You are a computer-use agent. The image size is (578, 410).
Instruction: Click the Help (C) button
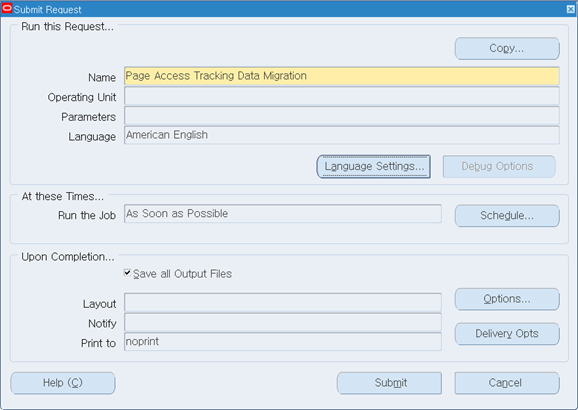tap(63, 383)
